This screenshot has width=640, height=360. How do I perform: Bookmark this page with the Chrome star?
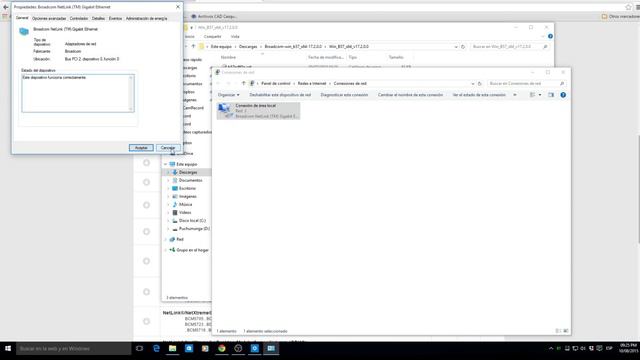[x=629, y=7]
